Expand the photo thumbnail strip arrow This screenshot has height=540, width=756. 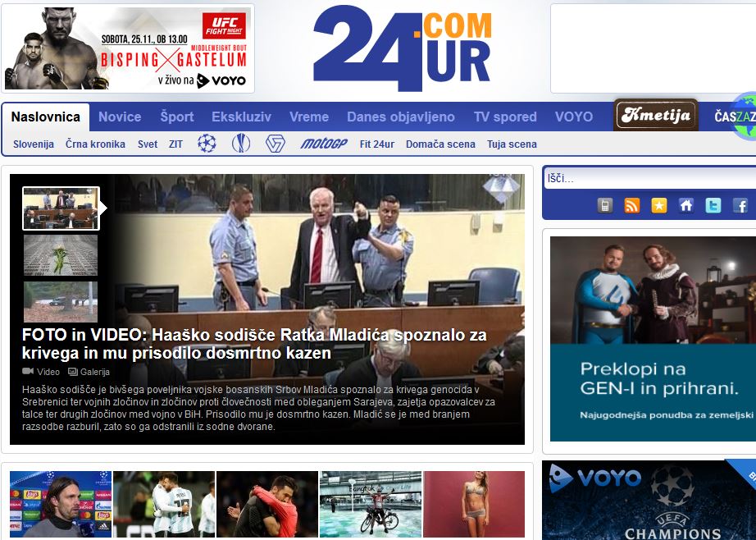click(x=103, y=208)
